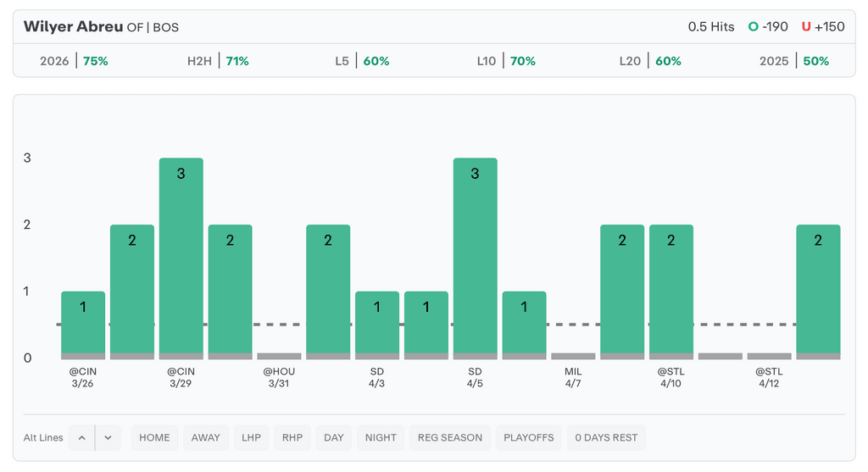Toggle the AWAY games filter
The image size is (868, 472).
point(205,437)
